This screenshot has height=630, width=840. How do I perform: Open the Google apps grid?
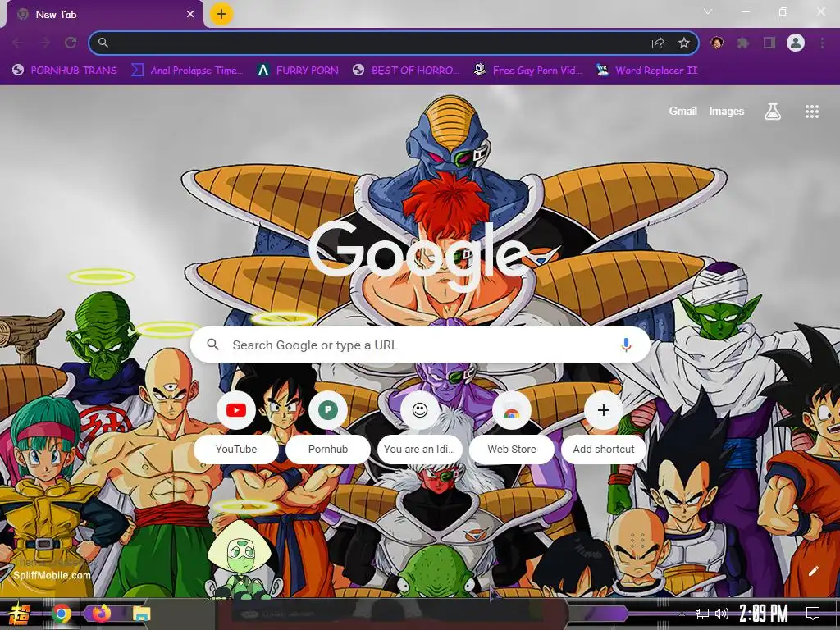click(x=812, y=112)
